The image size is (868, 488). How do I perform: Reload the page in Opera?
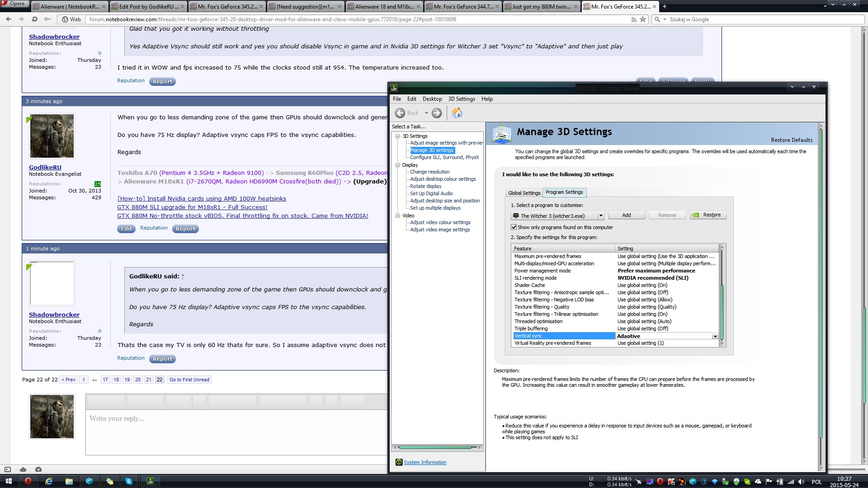pos(34,19)
